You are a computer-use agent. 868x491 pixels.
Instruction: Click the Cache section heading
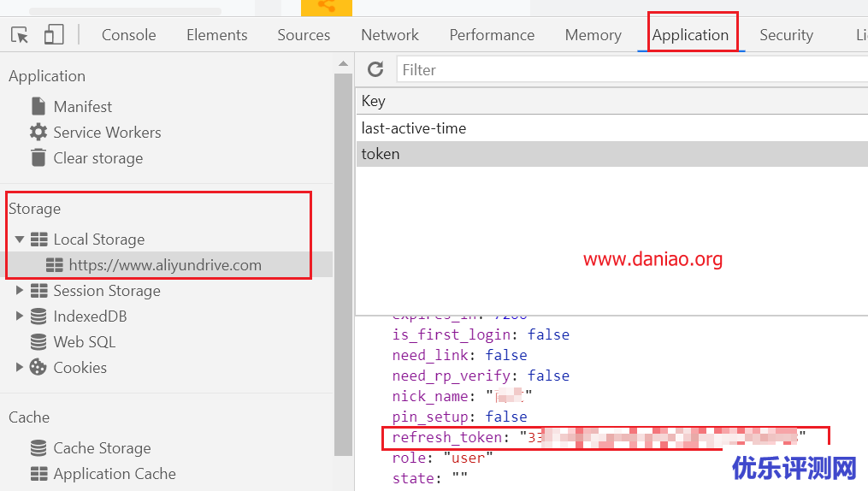[x=29, y=417]
